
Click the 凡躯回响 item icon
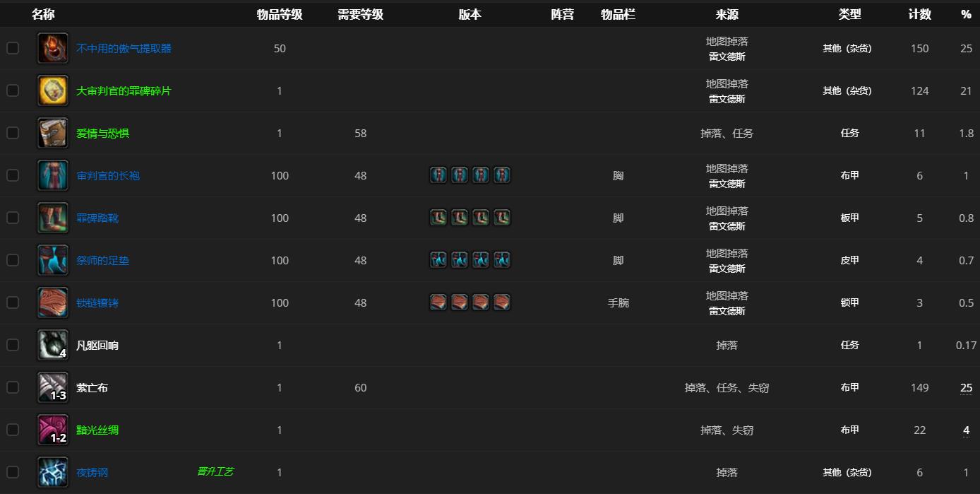click(x=53, y=345)
